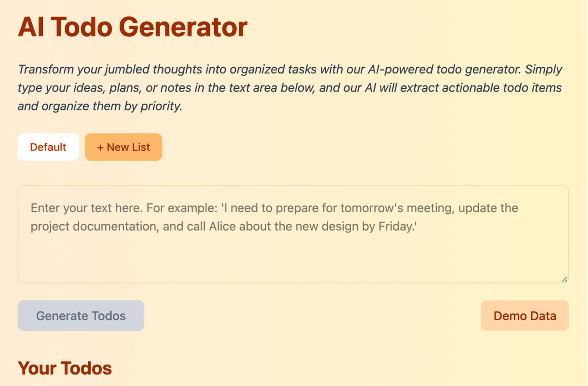Click the textarea resize handle
Viewport: 588px width, 386px height.
[x=564, y=280]
